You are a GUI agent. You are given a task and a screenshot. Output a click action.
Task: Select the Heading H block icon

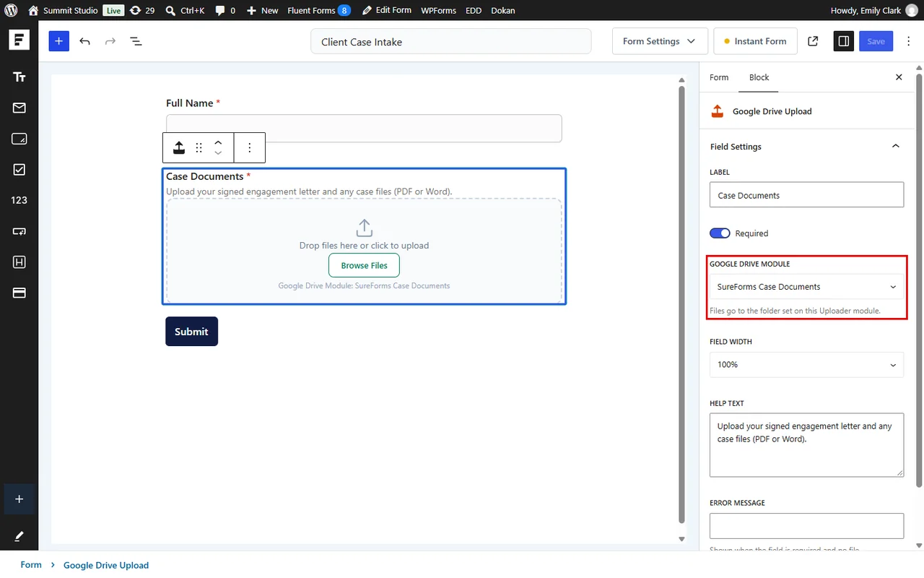pyautogui.click(x=19, y=262)
